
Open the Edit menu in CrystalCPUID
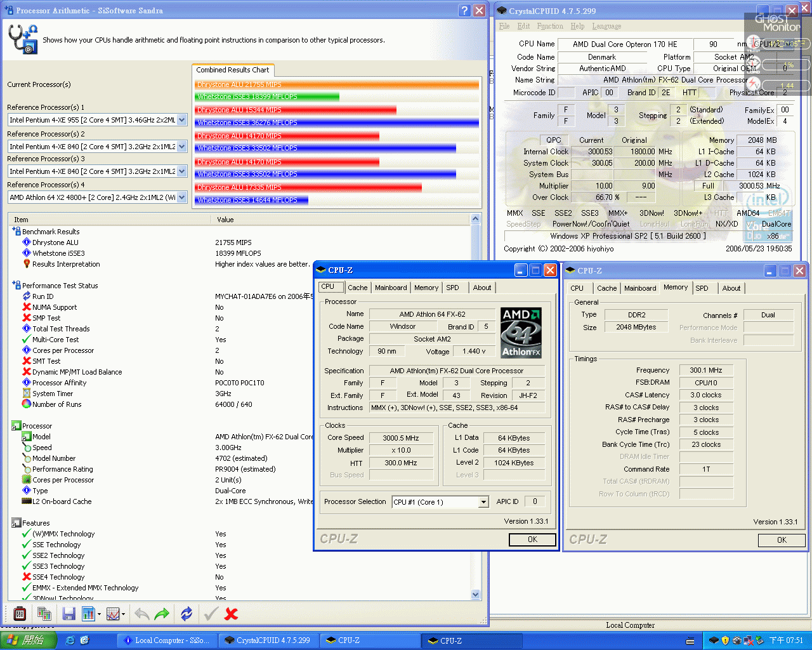(x=523, y=26)
